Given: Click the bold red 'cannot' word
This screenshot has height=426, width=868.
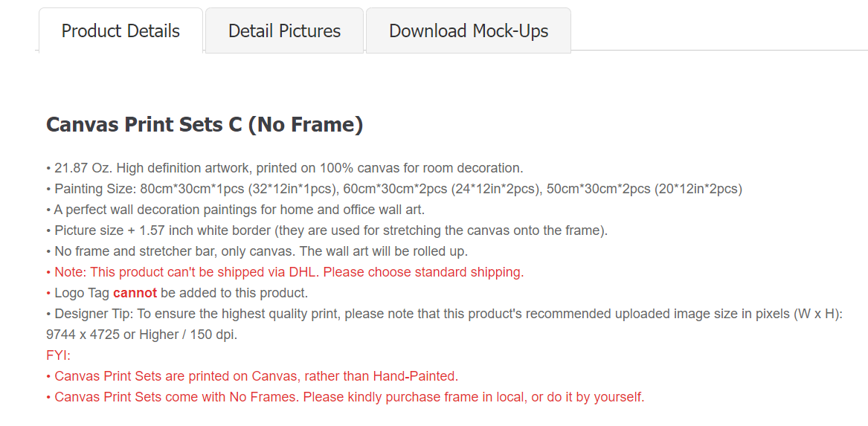Looking at the screenshot, I should 135,293.
